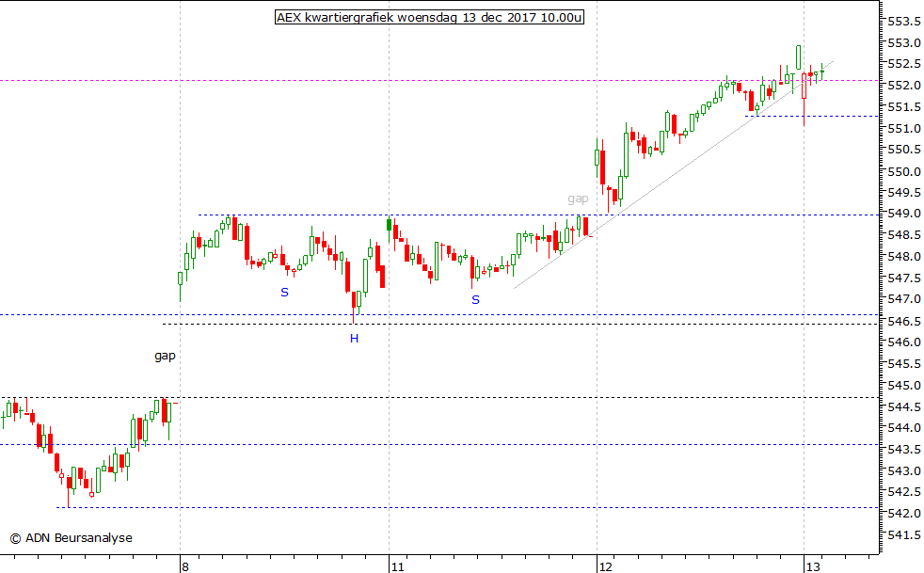Click price label 548.0 on axis
This screenshot has width=924, height=573.
[x=904, y=257]
